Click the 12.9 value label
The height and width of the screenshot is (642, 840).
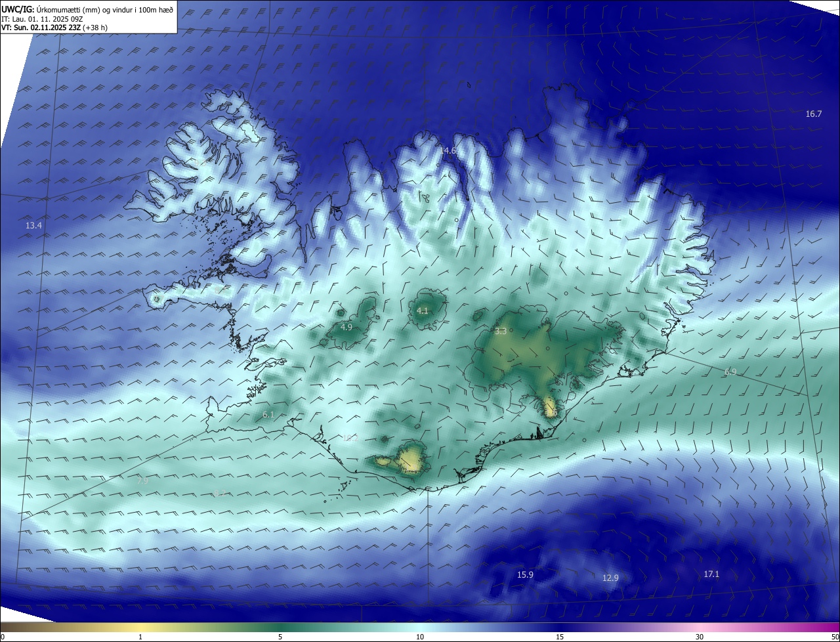click(610, 578)
